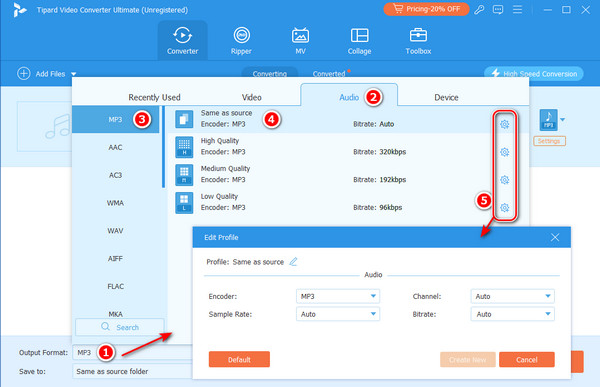Open the feedback chat icon
The height and width of the screenshot is (387, 600).
pyautogui.click(x=498, y=10)
